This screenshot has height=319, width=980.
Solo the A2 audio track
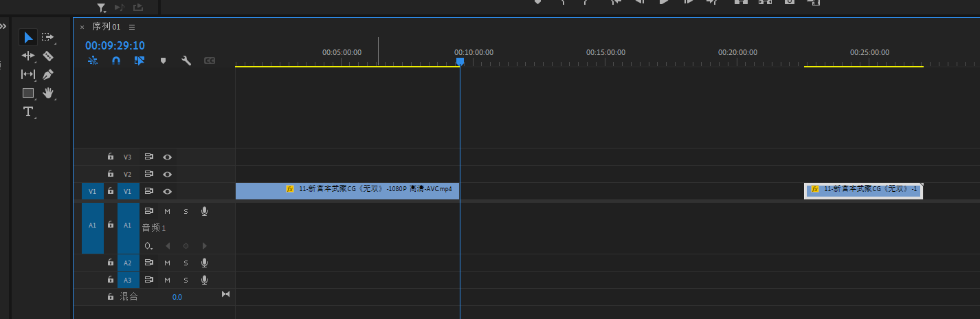(186, 263)
